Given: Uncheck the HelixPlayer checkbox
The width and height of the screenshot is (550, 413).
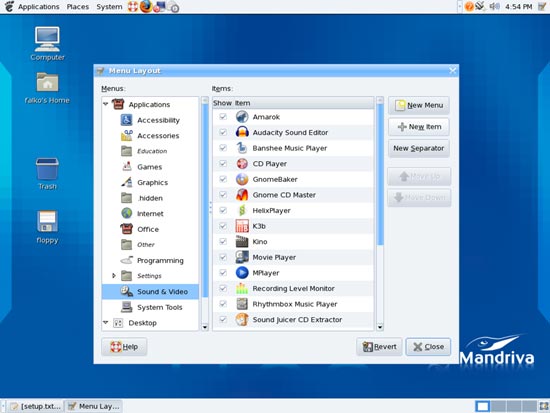Looking at the screenshot, I should [x=223, y=210].
